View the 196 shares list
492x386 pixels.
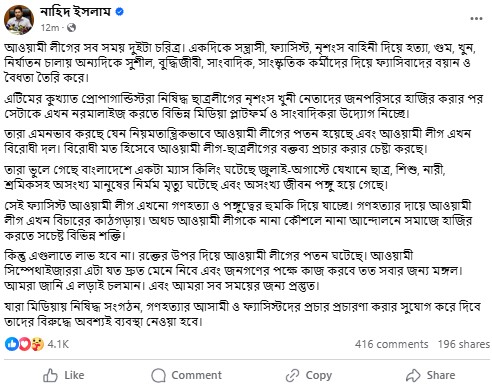[464, 344]
